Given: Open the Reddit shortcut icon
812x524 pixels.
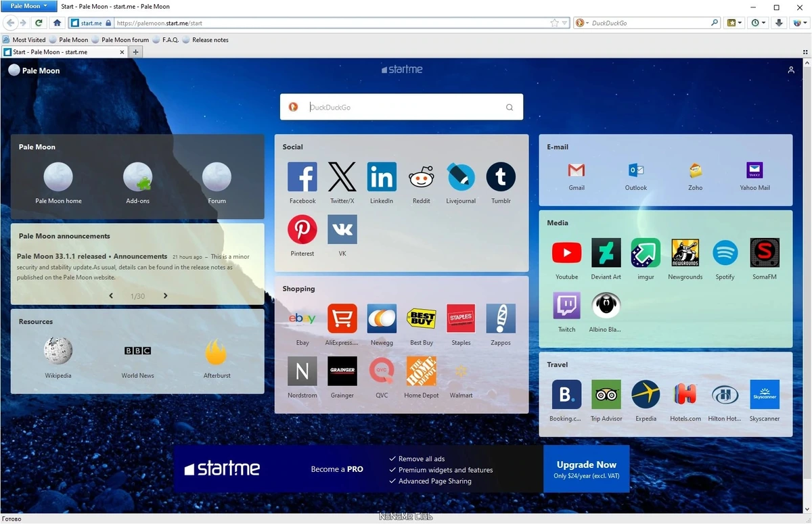Looking at the screenshot, I should pos(421,177).
